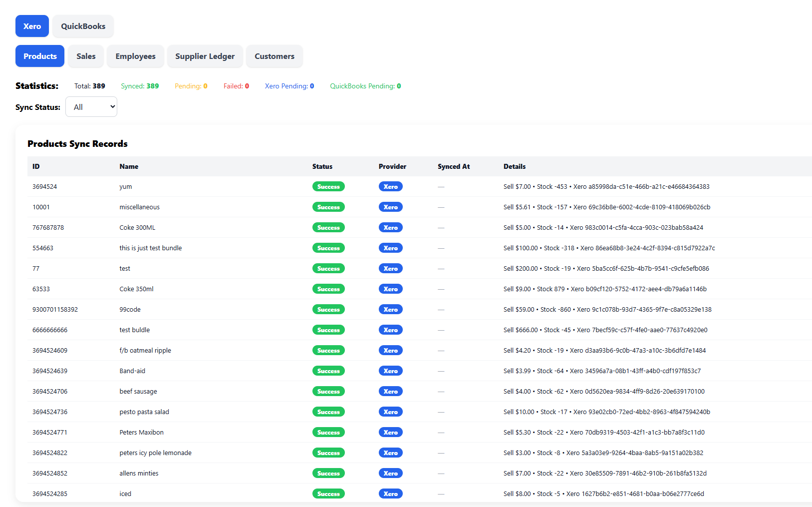Click the name 'peters icy pole lemonade'

point(155,453)
